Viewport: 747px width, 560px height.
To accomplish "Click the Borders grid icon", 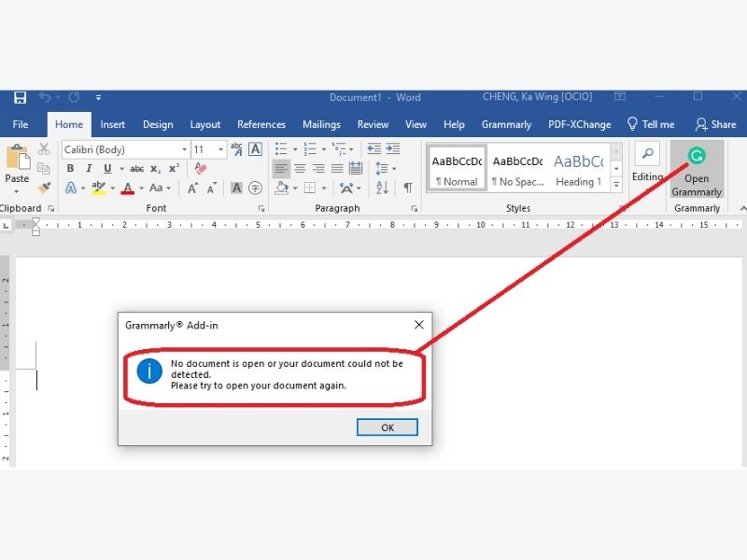I will [x=310, y=189].
